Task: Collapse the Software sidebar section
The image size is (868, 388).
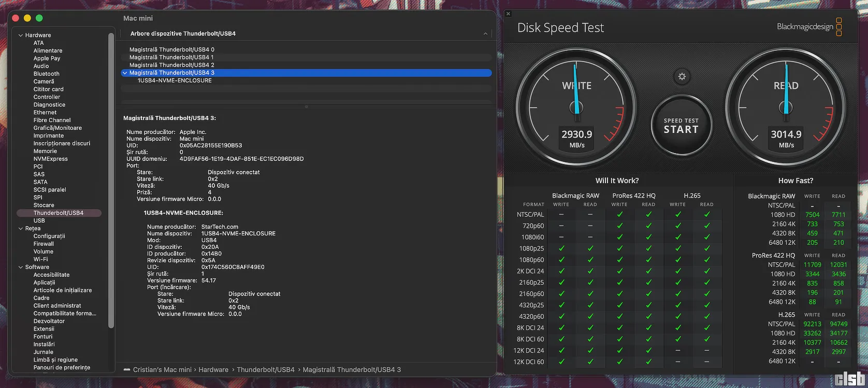Action: [x=21, y=267]
